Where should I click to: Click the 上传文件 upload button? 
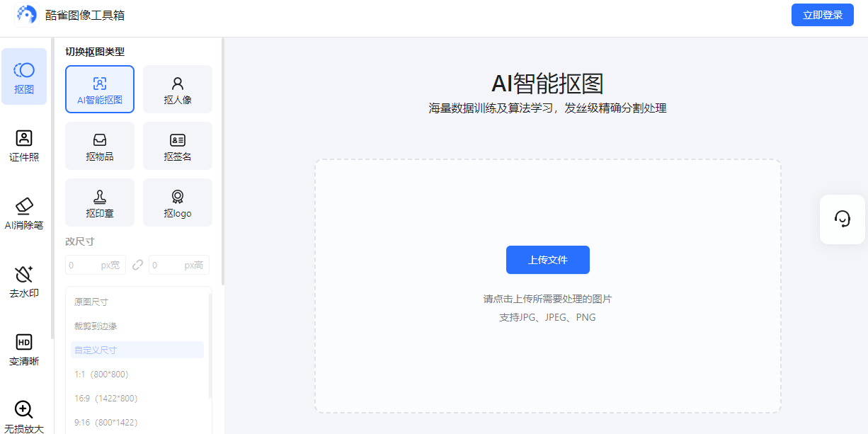pyautogui.click(x=547, y=260)
